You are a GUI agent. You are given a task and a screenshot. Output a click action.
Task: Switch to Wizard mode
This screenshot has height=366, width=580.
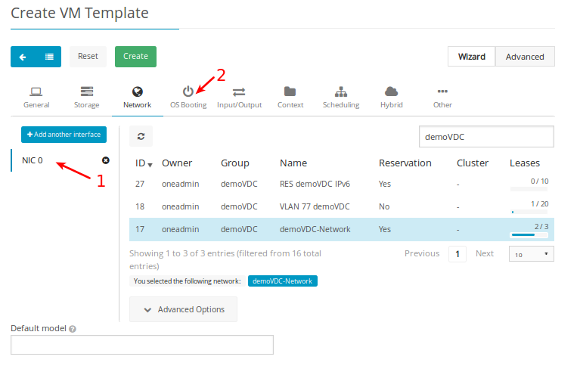(471, 57)
